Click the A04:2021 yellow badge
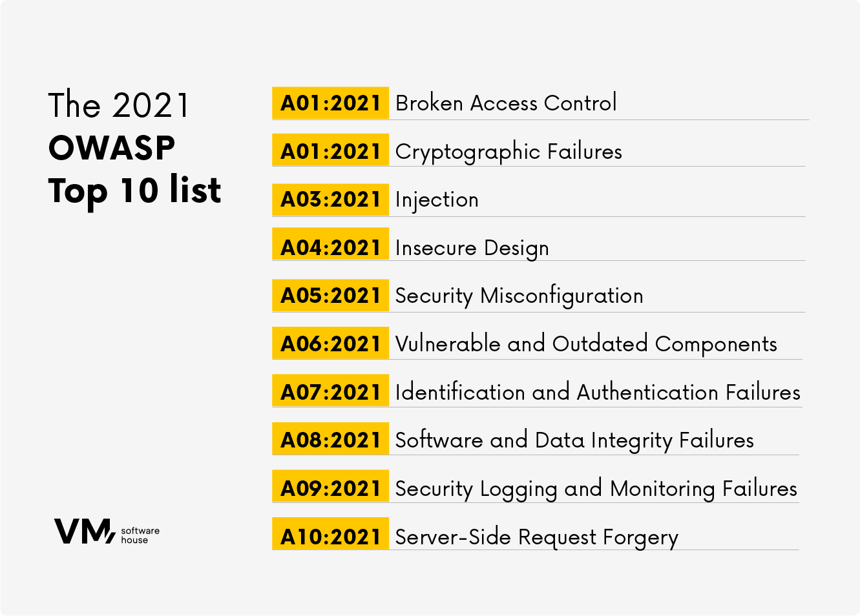This screenshot has width=860, height=616. coord(331,247)
